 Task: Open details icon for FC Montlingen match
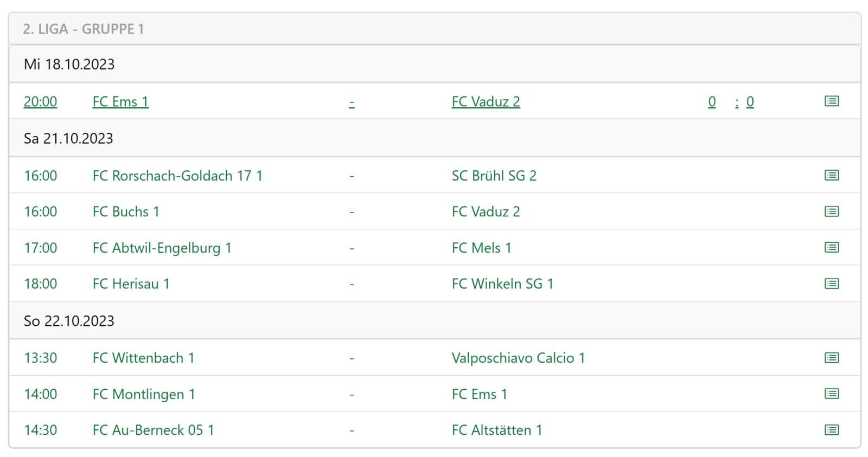(831, 394)
